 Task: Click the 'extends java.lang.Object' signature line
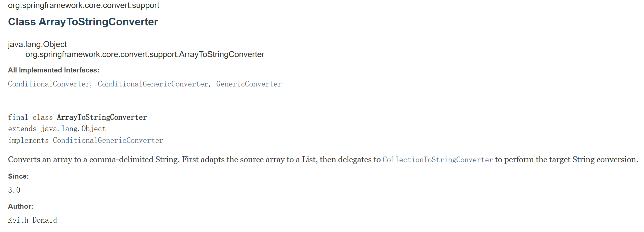click(57, 129)
